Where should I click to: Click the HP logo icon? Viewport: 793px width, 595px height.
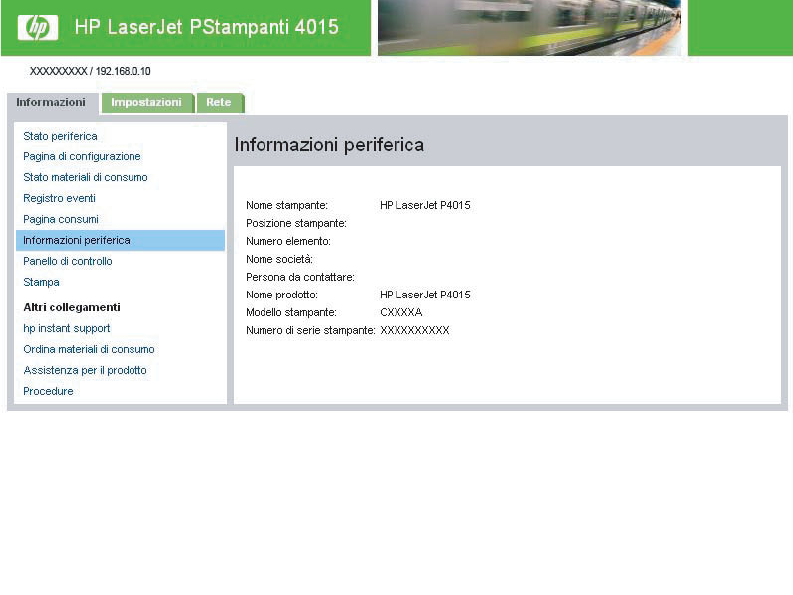[x=38, y=27]
